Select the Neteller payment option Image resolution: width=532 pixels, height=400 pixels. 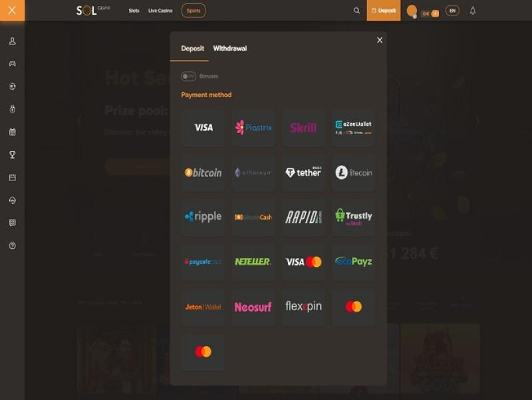pos(253,262)
